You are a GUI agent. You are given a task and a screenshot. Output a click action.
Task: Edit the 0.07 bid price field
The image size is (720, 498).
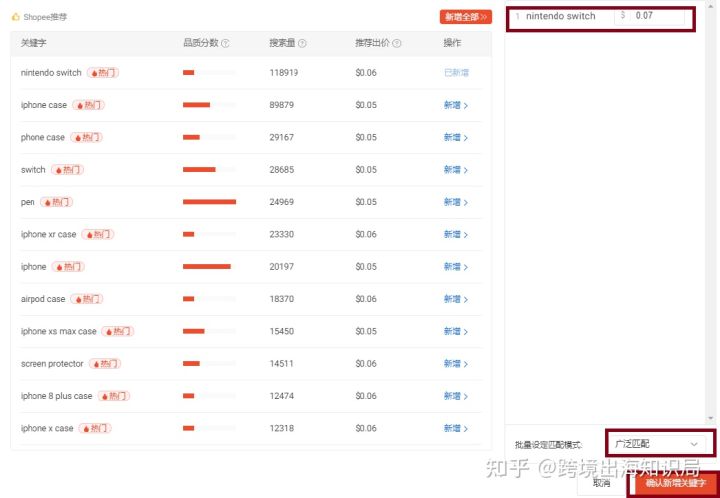point(650,16)
